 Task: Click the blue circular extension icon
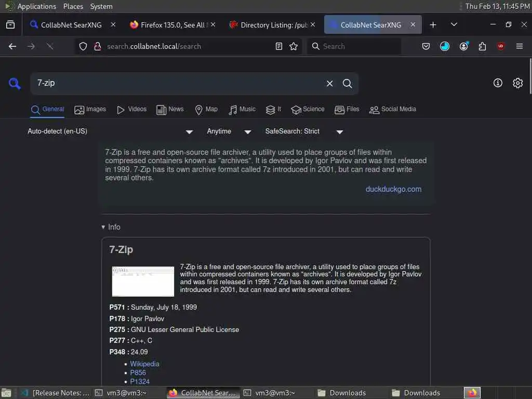tap(445, 46)
